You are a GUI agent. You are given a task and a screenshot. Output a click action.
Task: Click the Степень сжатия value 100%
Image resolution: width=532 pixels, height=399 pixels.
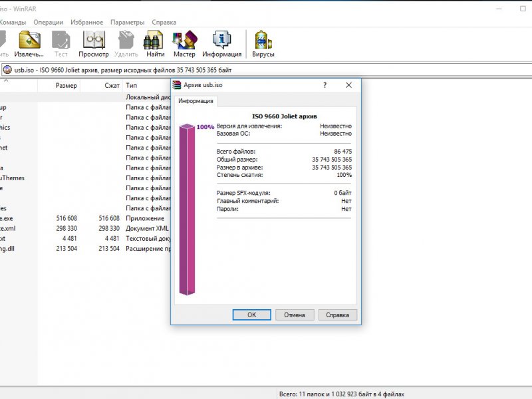(x=344, y=175)
